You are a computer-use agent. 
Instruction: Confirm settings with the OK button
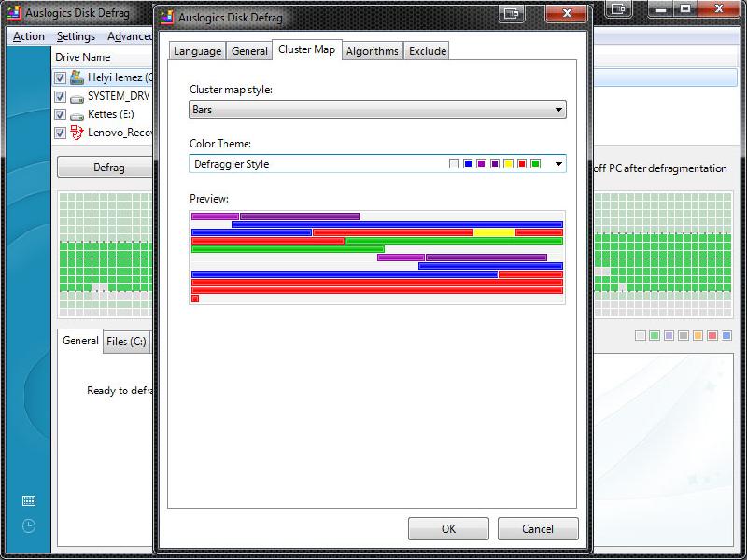pos(448,528)
